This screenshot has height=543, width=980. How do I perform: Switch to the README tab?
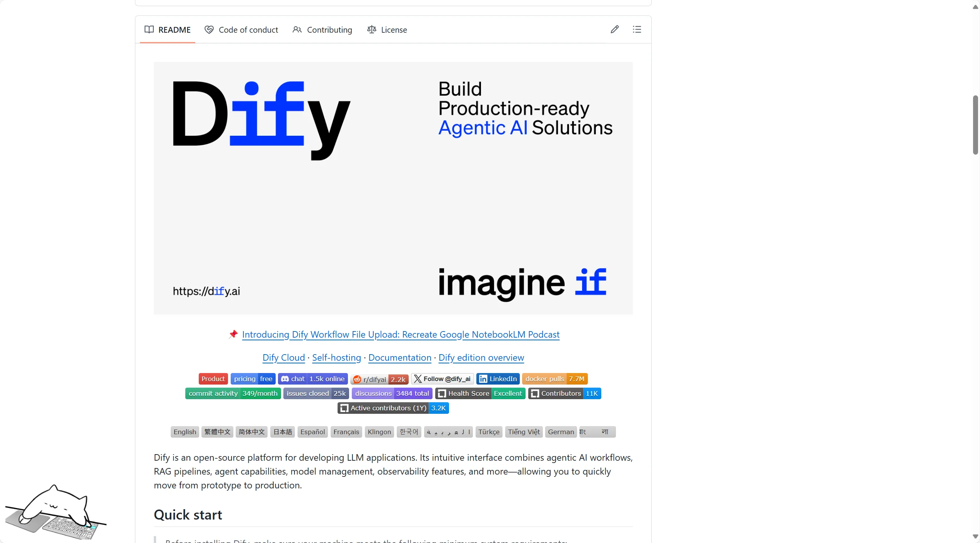167,30
